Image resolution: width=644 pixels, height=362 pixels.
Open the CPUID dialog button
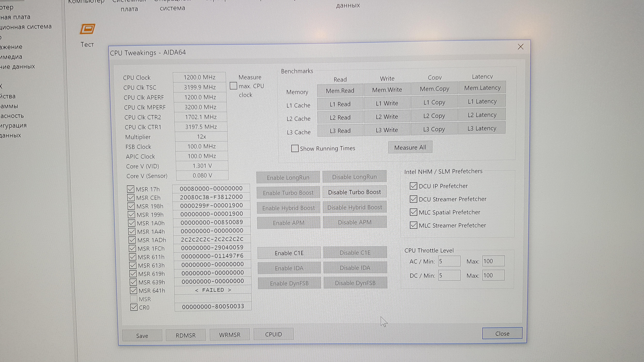[x=274, y=334]
